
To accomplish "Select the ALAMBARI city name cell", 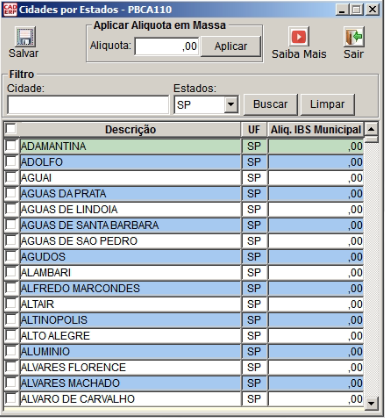I will click(130, 272).
